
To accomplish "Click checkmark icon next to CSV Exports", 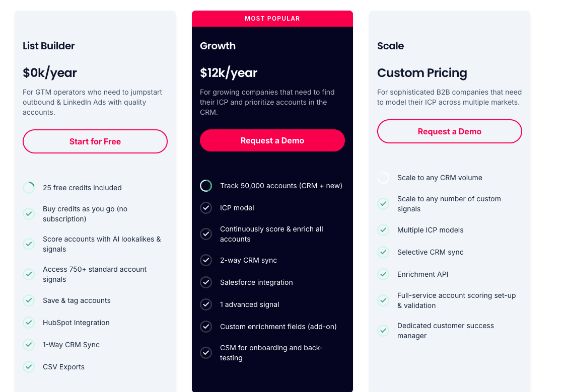I will point(29,367).
